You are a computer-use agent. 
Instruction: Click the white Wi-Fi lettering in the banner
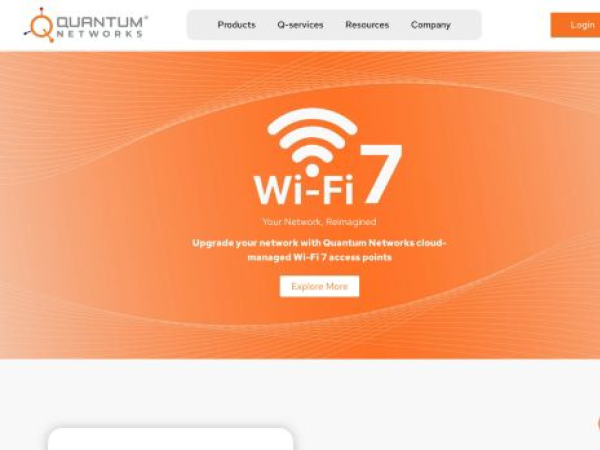coord(303,190)
